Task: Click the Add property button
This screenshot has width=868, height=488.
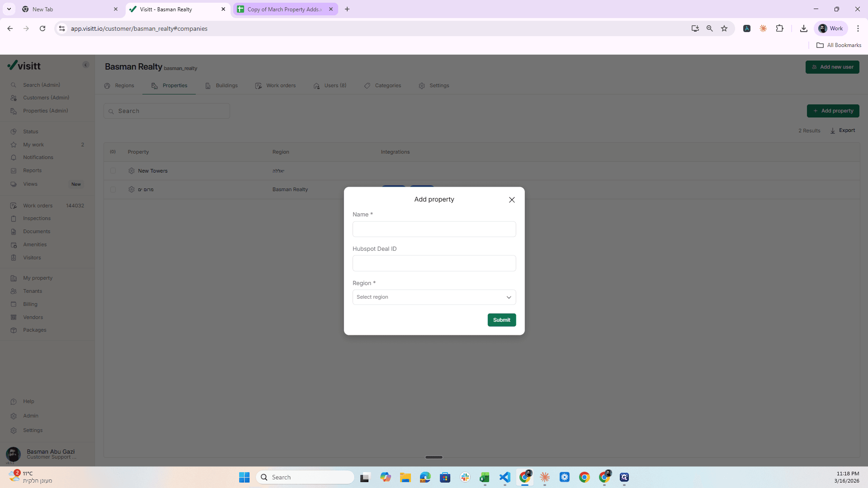Action: [x=833, y=111]
